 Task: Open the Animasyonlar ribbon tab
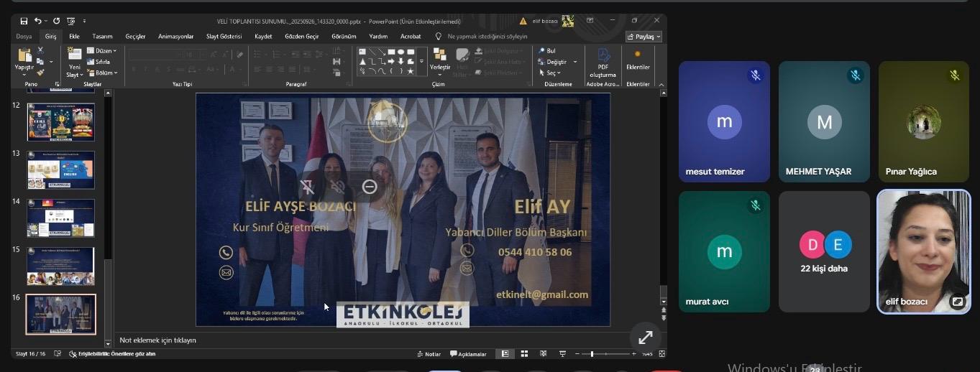coord(175,37)
